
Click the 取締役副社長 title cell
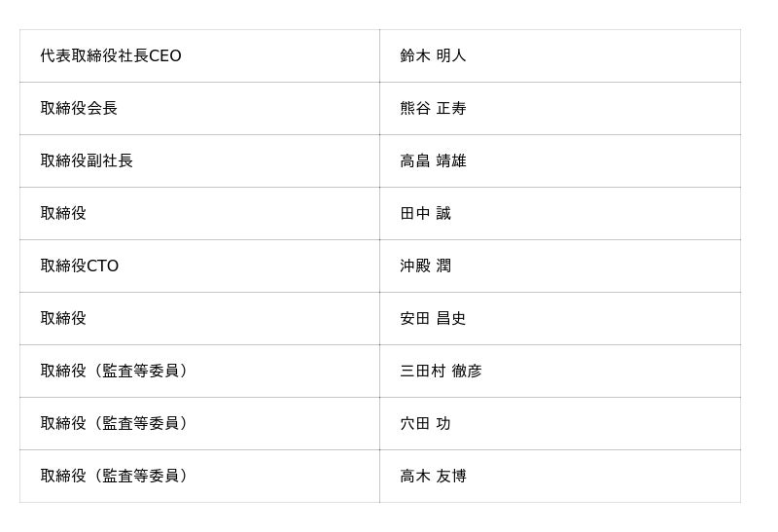tap(87, 161)
